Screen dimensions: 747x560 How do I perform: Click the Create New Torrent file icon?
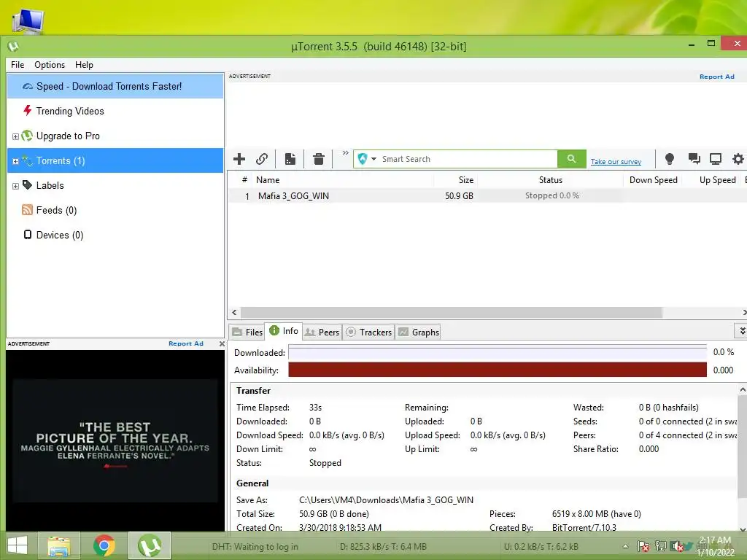click(290, 159)
